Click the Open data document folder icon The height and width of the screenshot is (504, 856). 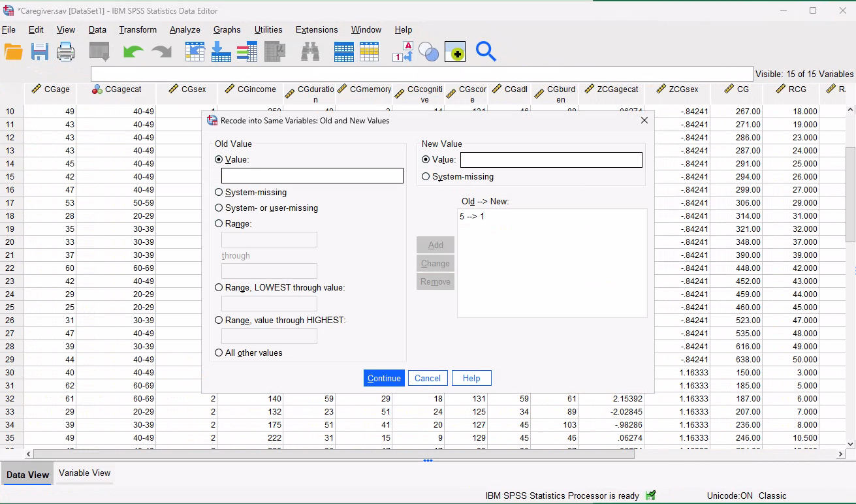click(x=14, y=52)
